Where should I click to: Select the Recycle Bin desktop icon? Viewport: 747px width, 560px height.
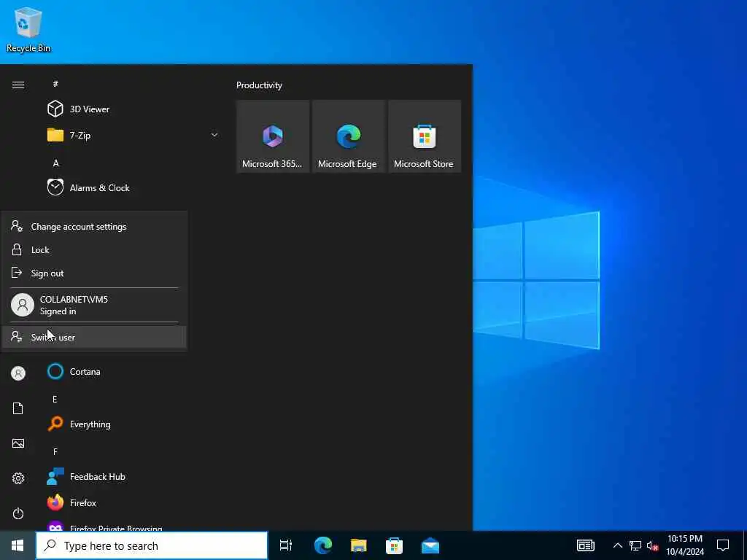pos(28,29)
